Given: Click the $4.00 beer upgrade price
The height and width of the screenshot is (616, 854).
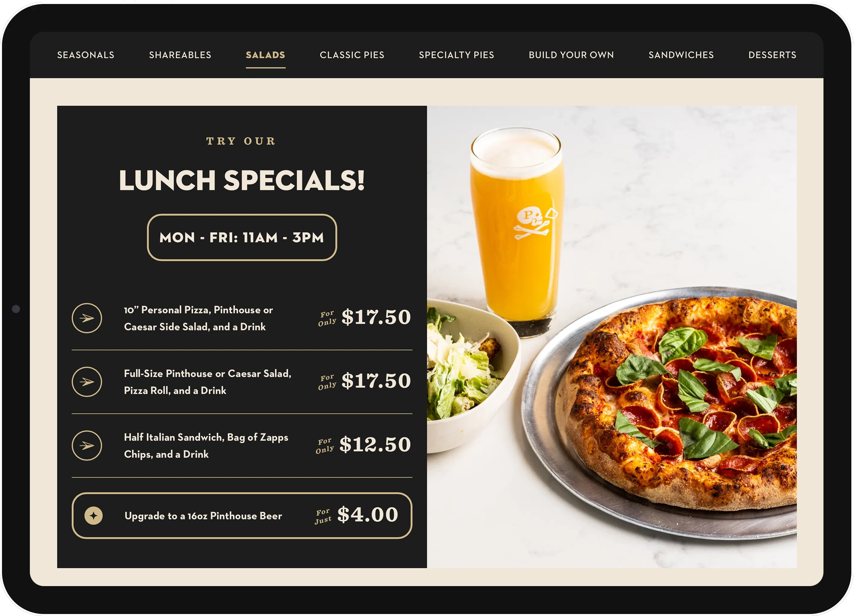Looking at the screenshot, I should pyautogui.click(x=368, y=514).
